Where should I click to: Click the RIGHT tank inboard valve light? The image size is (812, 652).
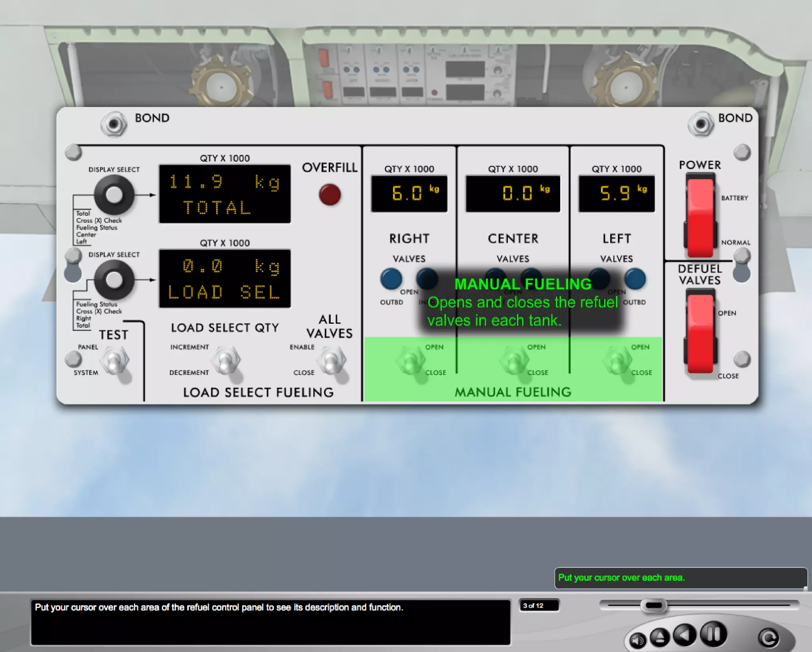point(427,279)
